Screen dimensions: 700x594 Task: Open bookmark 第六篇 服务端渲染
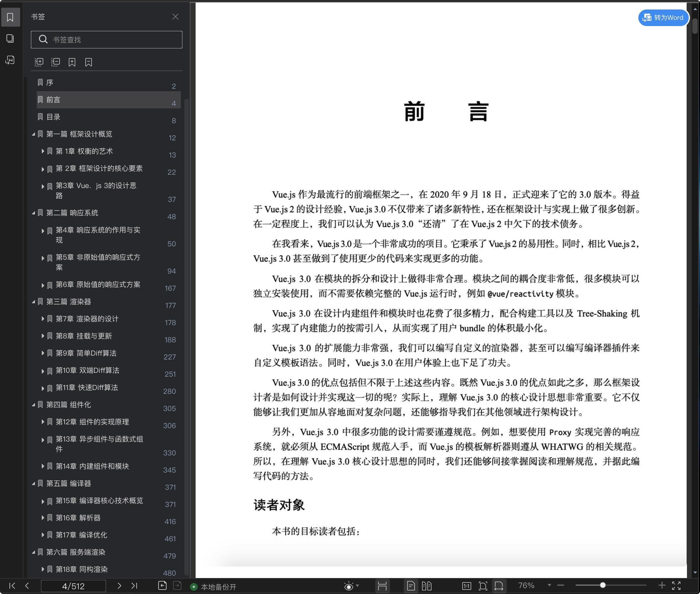point(76,552)
